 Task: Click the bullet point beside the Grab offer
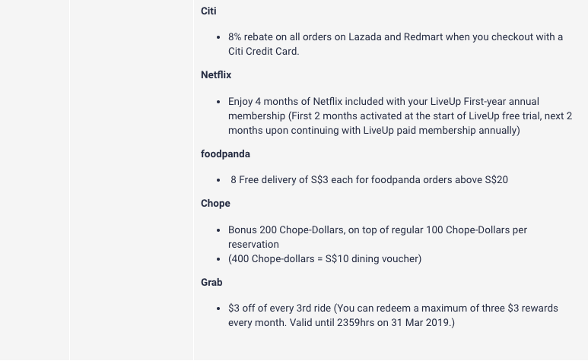219,309
